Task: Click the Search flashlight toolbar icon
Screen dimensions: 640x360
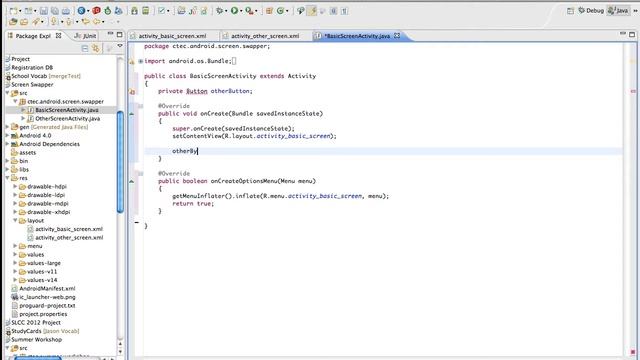Action: pos(36,22)
